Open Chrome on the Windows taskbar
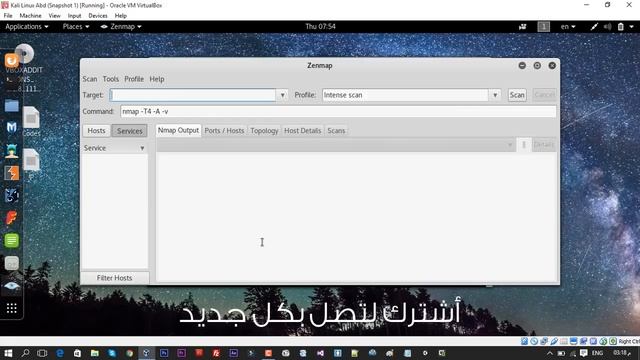This screenshot has width=640, height=360. (x=129, y=353)
